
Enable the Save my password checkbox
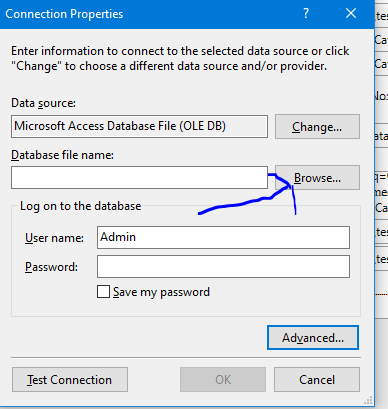[103, 292]
